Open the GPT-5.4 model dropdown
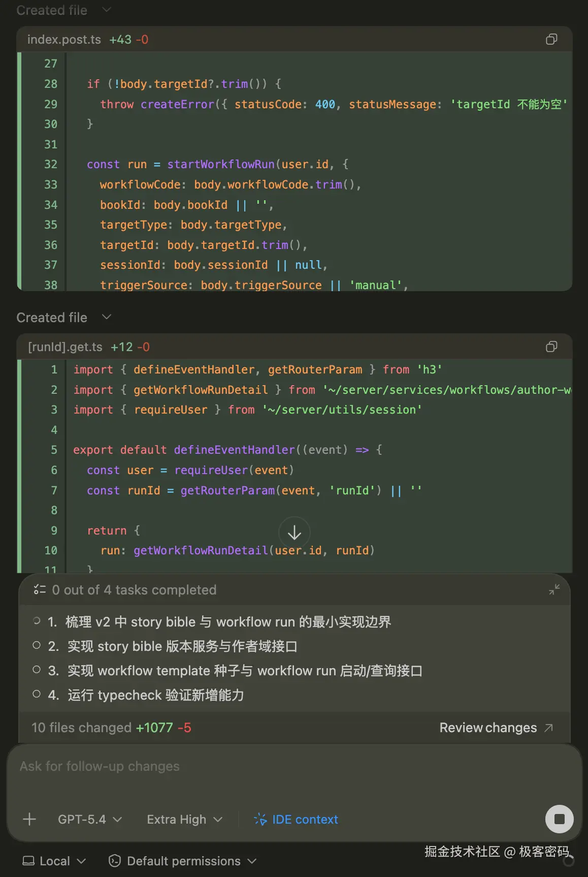The width and height of the screenshot is (588, 877). tap(90, 820)
